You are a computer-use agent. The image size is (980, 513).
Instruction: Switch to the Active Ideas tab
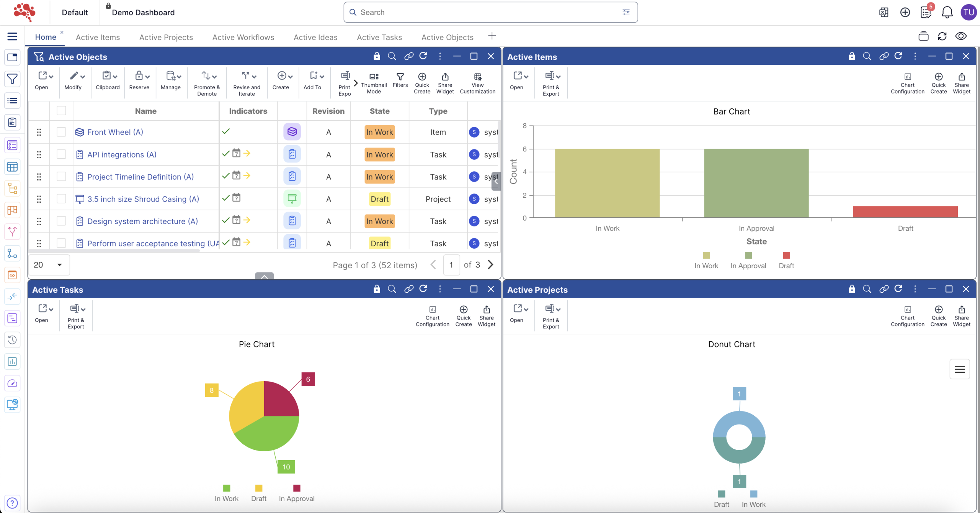tap(315, 37)
